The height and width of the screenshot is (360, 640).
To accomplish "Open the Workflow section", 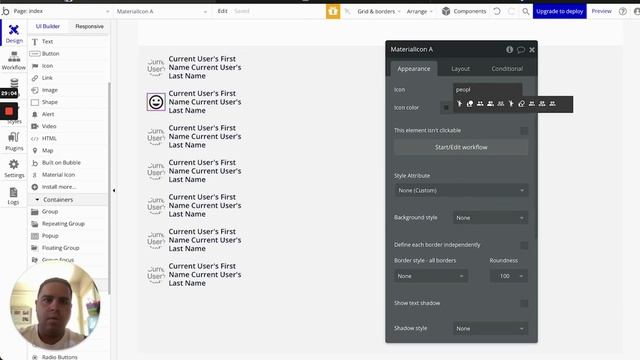I will pos(14,60).
